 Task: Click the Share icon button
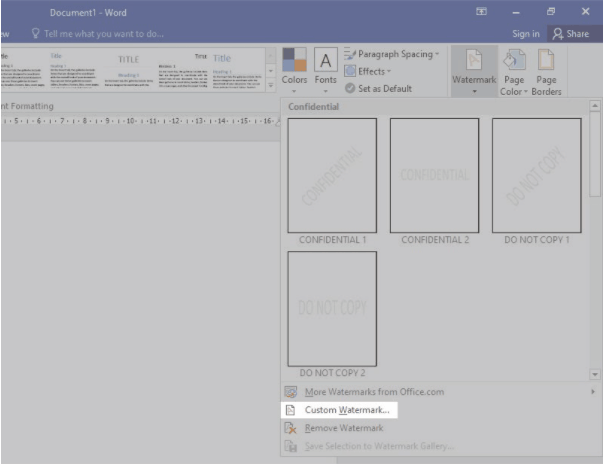(570, 33)
